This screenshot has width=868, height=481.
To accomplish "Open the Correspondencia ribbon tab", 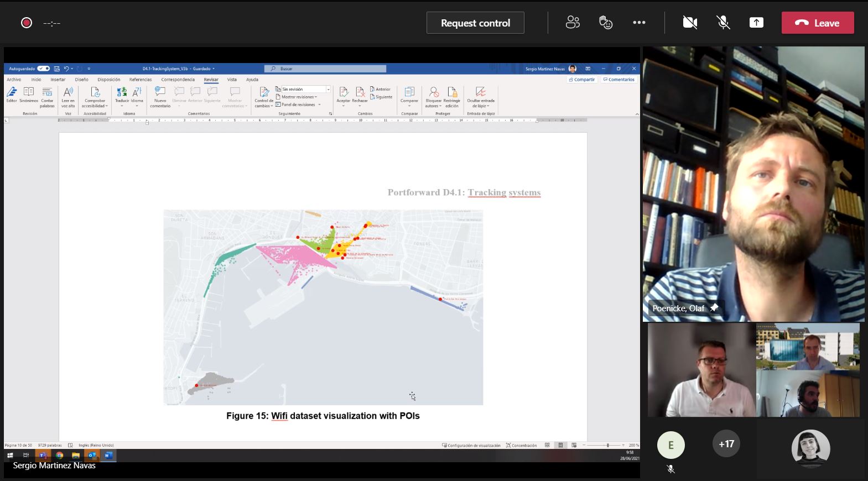I will tap(178, 80).
